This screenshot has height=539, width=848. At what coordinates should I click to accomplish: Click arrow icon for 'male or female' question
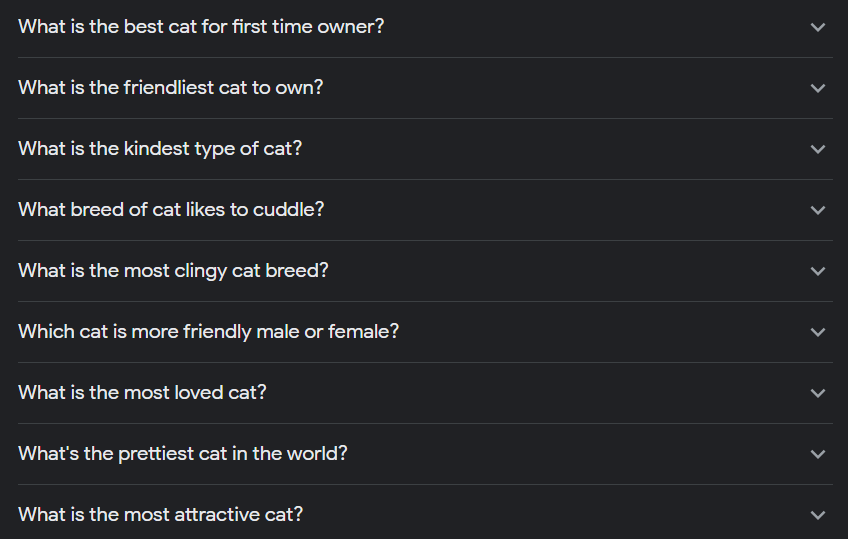click(818, 332)
